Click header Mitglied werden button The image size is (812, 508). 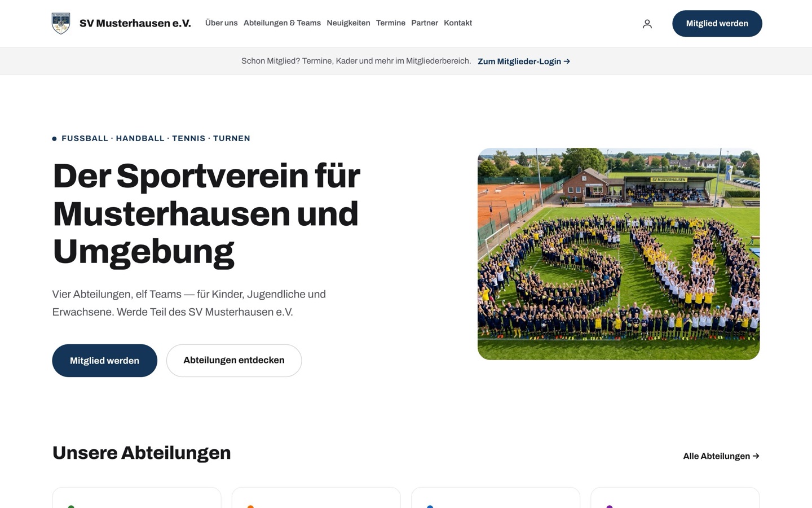pos(717,24)
